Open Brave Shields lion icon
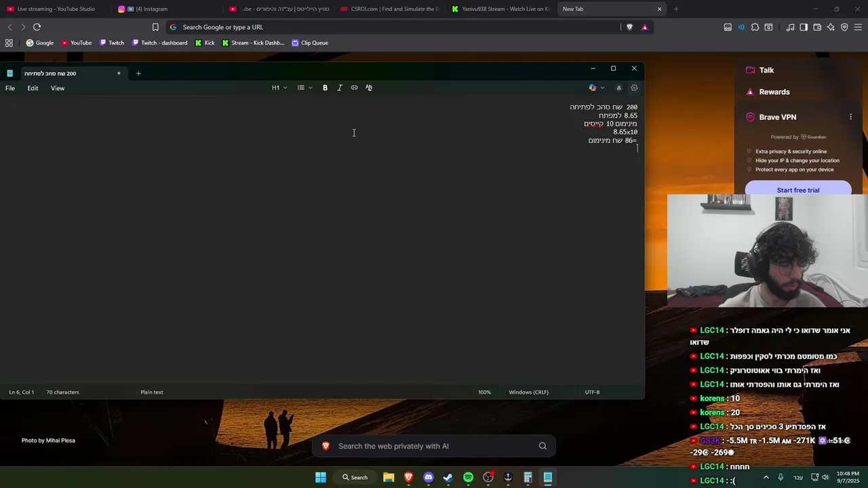The height and width of the screenshot is (488, 868). coord(629,27)
